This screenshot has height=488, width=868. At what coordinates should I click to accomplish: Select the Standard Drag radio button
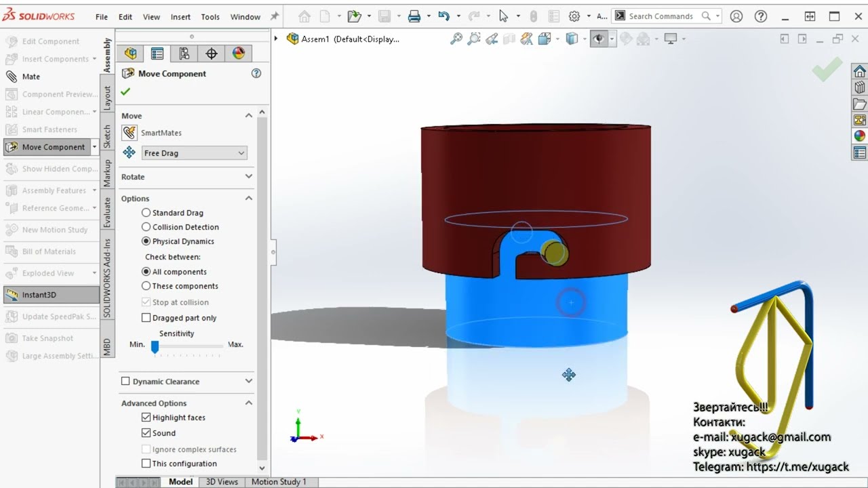pos(146,213)
